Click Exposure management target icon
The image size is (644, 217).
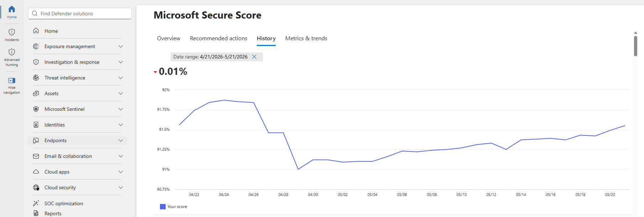pyautogui.click(x=36, y=46)
